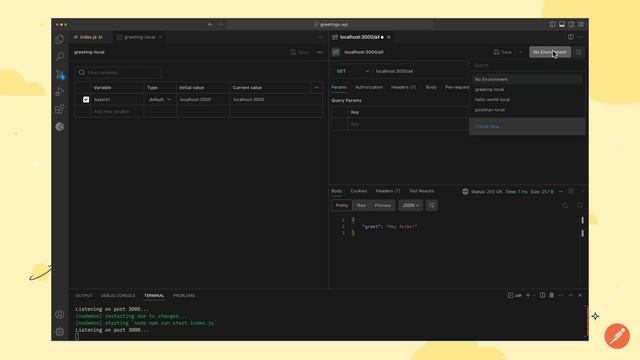Open the response Cookies tab

click(359, 191)
